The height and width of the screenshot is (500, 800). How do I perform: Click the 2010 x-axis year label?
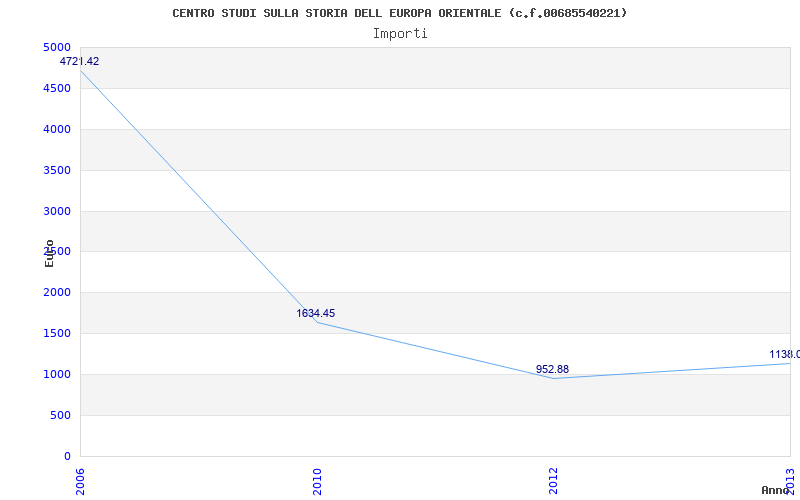(317, 481)
